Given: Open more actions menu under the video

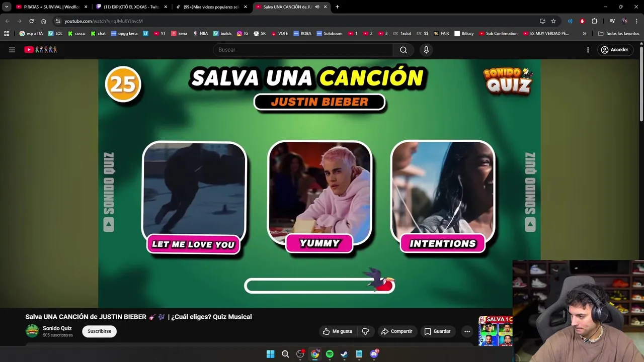Looking at the screenshot, I should coord(467,331).
